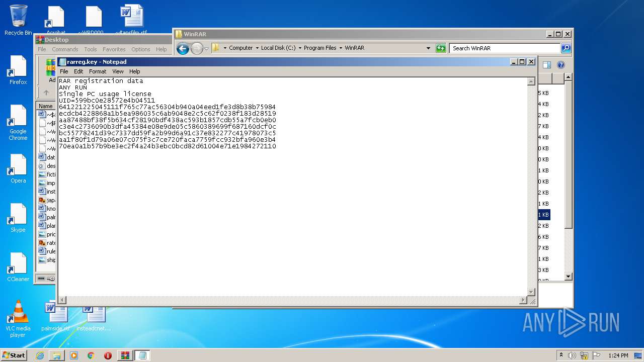Open Internet Explorer from the taskbar

(40, 355)
